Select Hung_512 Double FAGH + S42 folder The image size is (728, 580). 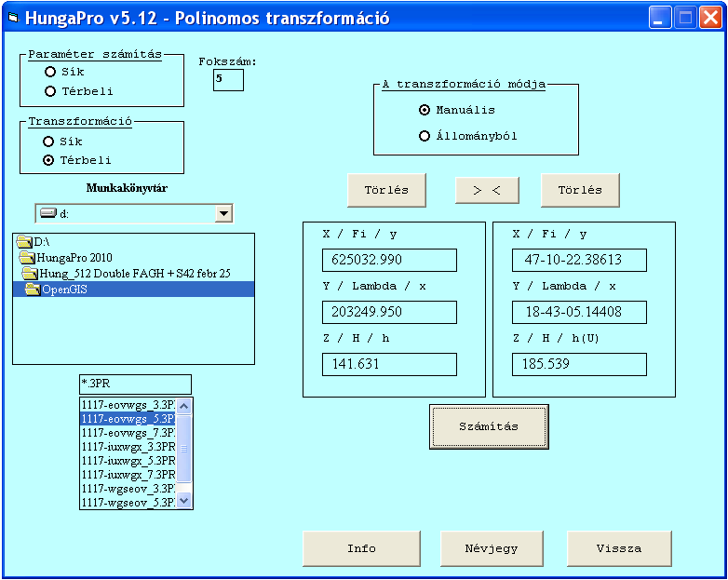(x=134, y=274)
